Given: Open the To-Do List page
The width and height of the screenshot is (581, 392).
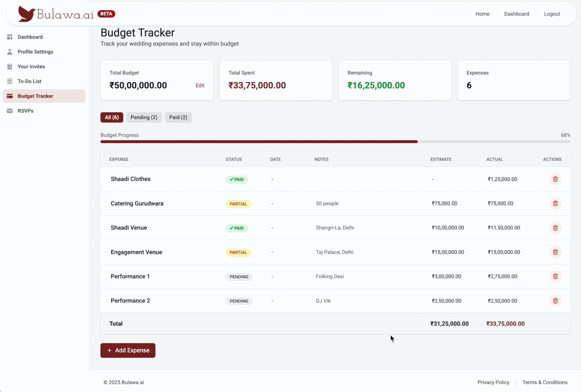Looking at the screenshot, I should click(x=44, y=81).
